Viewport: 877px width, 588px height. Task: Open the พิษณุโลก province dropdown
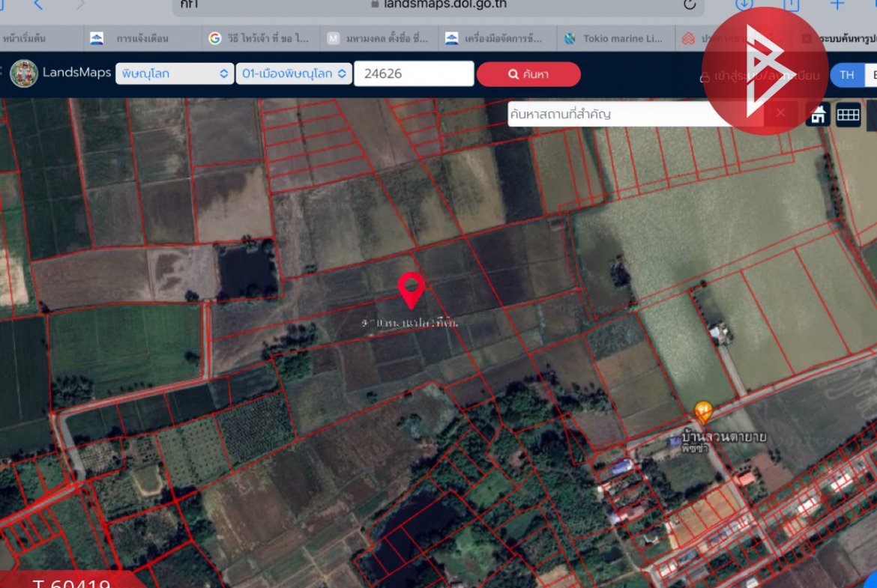175,73
